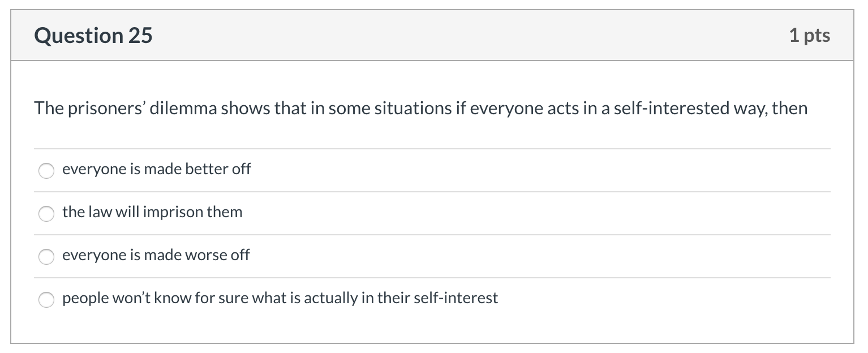Select the radio button for "everyone is made worse off"
Viewport: 868px width, 353px height.
46,257
